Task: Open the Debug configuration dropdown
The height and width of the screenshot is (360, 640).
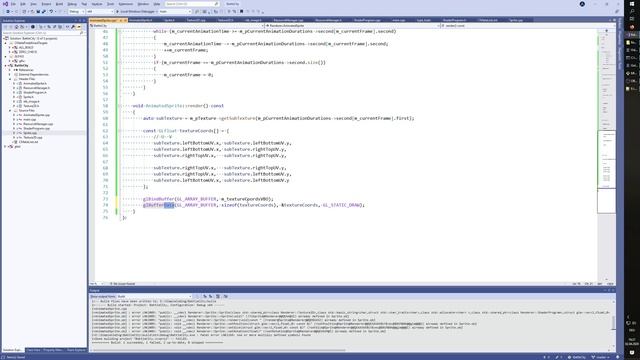Action: tap(76, 11)
